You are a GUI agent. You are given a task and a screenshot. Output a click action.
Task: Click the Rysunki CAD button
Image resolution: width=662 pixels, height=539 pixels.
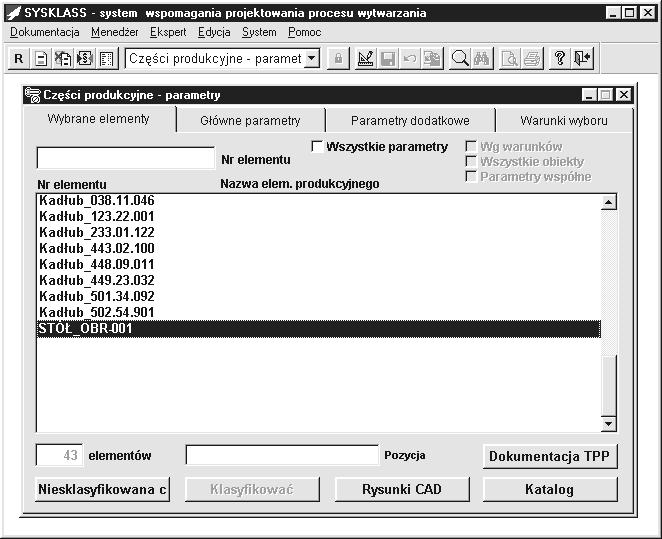(x=402, y=490)
